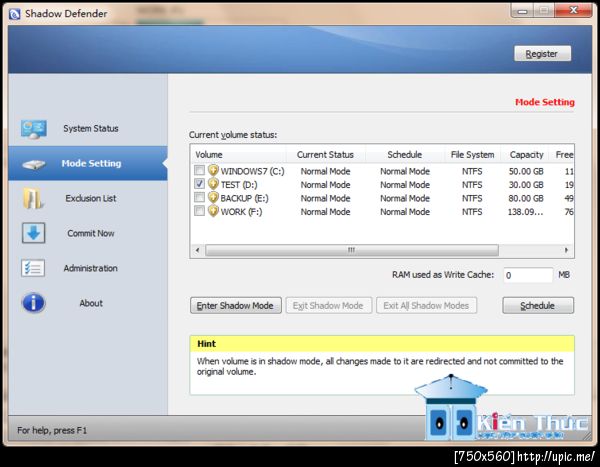Click the Shadow Defender title bar icon

click(14, 14)
